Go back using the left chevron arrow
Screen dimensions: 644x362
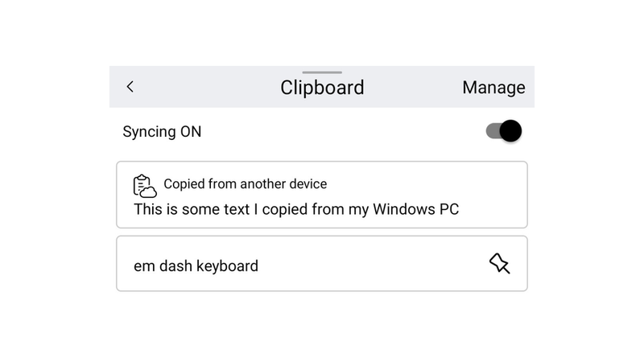[130, 87]
